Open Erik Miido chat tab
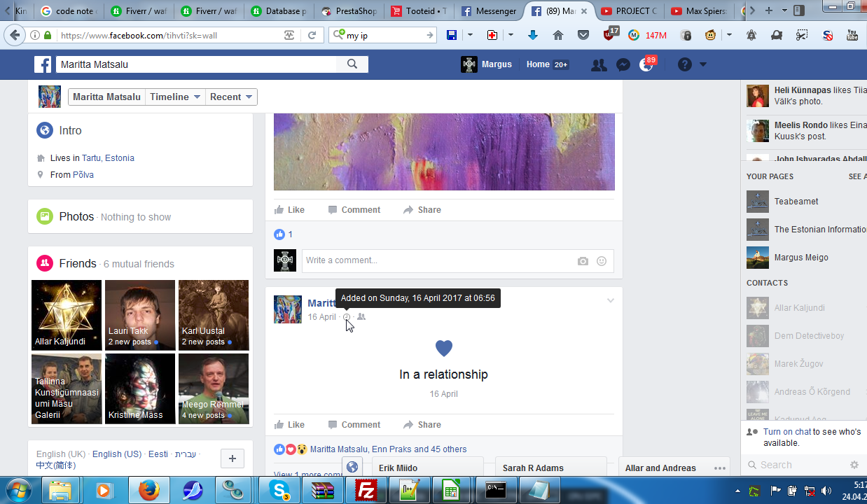 [x=427, y=467]
